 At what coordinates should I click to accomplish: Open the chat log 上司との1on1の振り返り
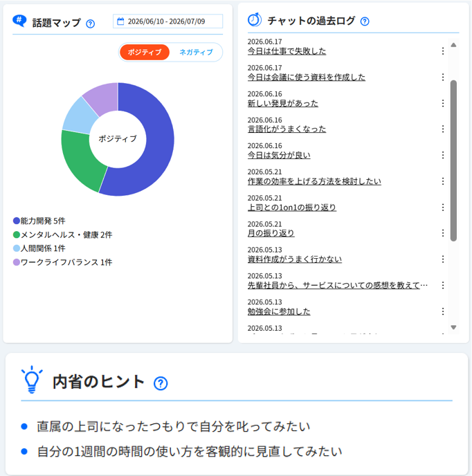(292, 208)
